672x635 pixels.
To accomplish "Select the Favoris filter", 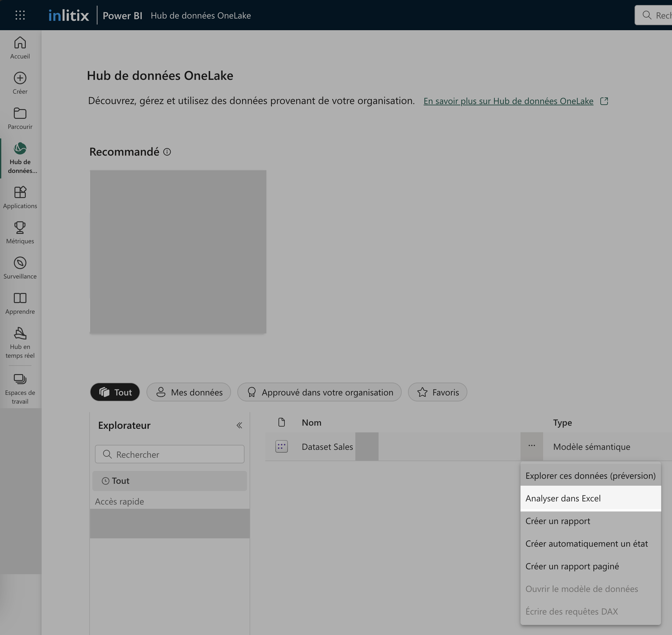I will click(x=438, y=392).
